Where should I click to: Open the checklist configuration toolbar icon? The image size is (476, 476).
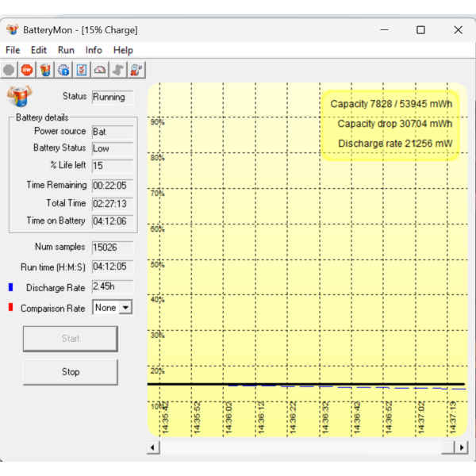tap(82, 70)
